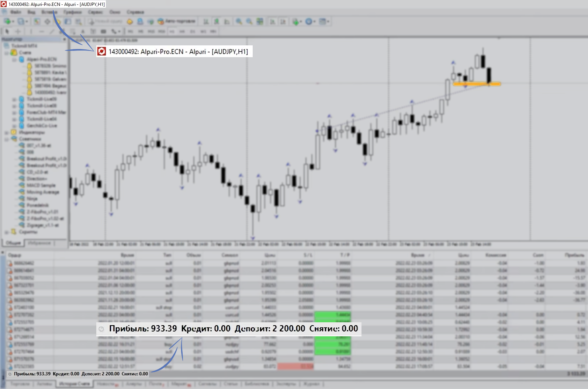Toggle the M1 timeframe button
The image size is (588, 389).
[x=130, y=31]
